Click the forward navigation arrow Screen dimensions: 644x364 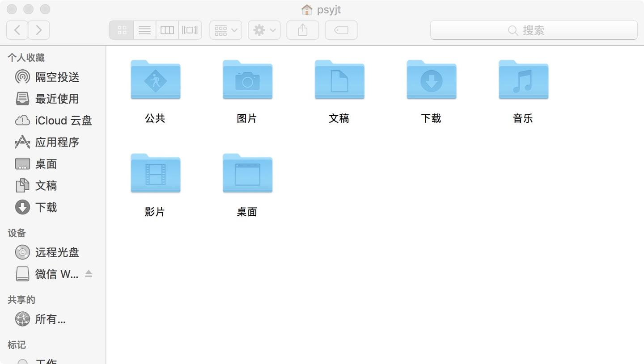pyautogui.click(x=39, y=29)
